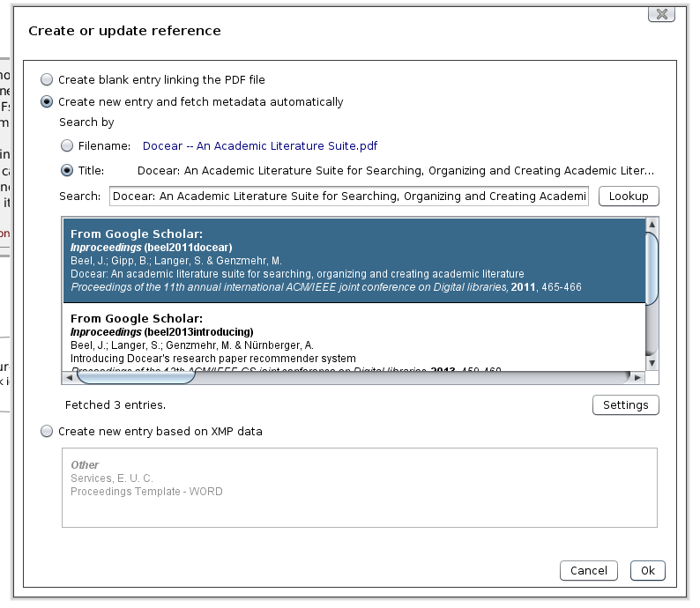Screen dimensions: 700x608
Task: Click the Lookup button
Action: (629, 196)
